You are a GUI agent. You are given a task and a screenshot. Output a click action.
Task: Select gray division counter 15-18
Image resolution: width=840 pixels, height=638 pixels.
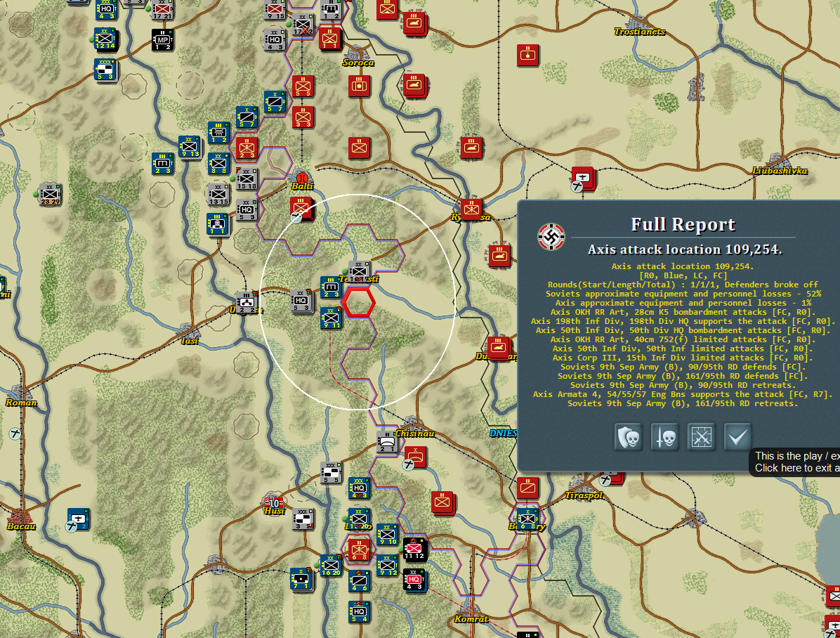[247, 178]
